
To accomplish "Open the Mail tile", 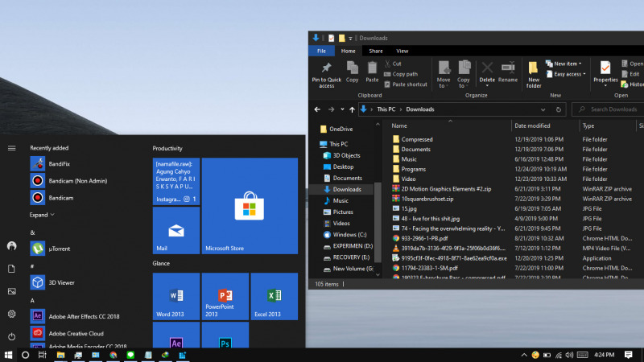I will pos(176,231).
